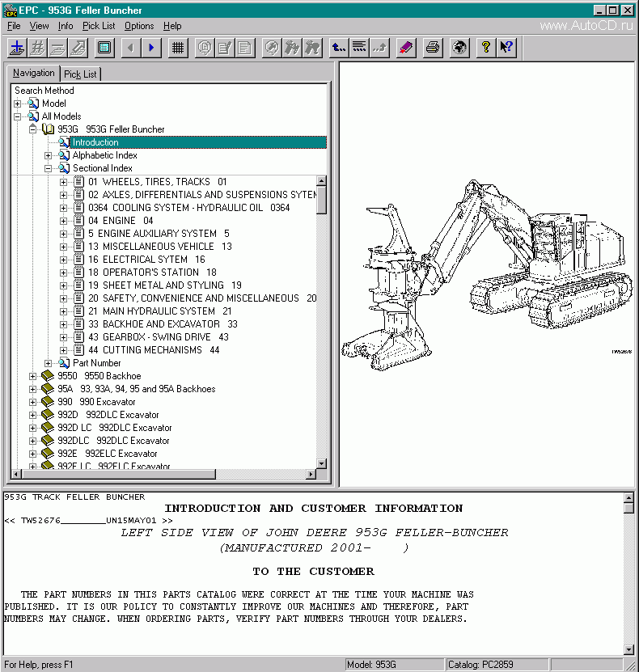The image size is (639, 672).
Task: Select 0364 COOLING SYSTEM - HYDRAULIC OIL
Action: coord(189,208)
